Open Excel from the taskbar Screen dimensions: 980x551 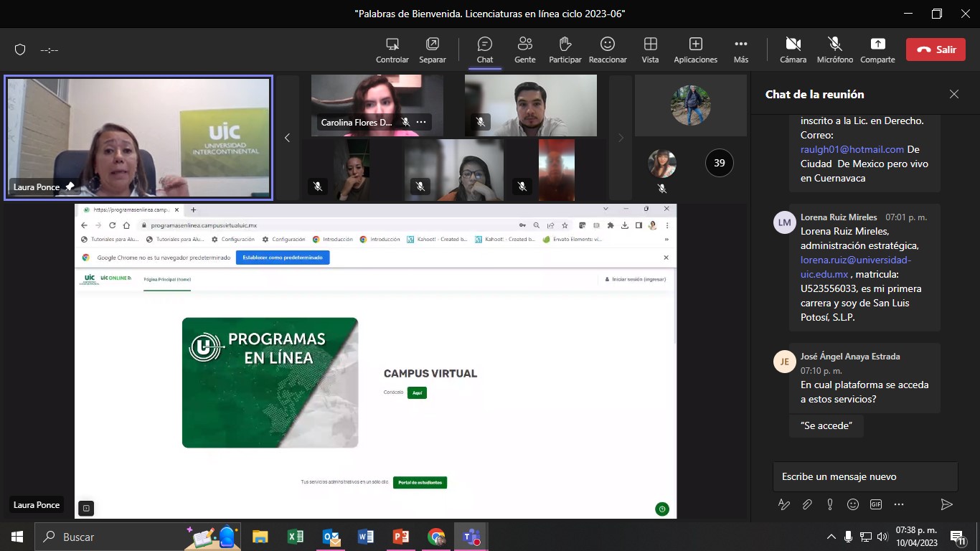click(295, 537)
